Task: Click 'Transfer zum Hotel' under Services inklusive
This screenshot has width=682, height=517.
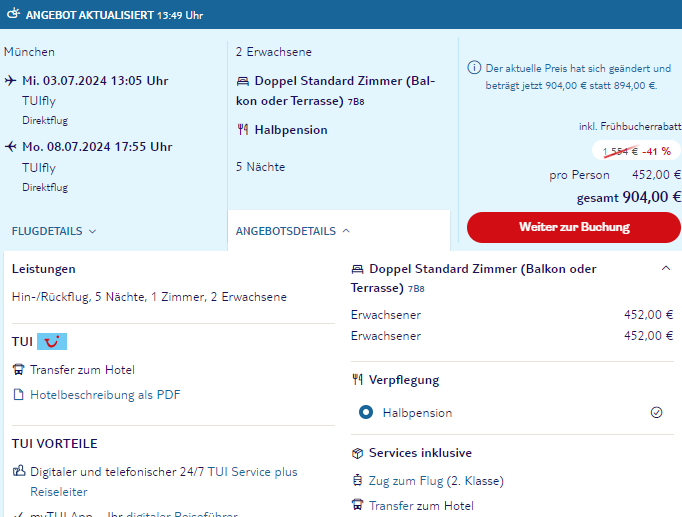Action: click(421, 506)
